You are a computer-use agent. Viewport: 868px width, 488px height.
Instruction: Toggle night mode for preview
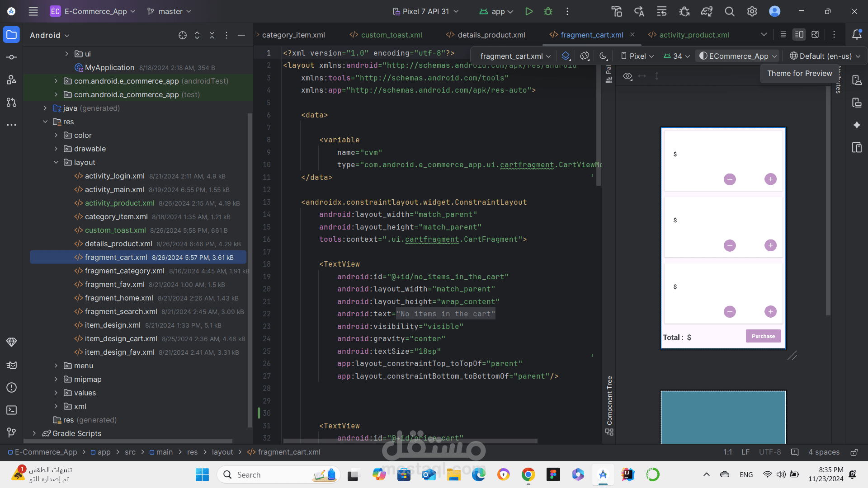[603, 56]
